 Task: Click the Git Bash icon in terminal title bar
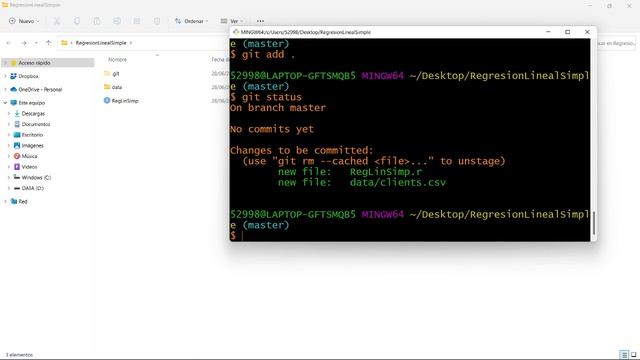pos(236,32)
